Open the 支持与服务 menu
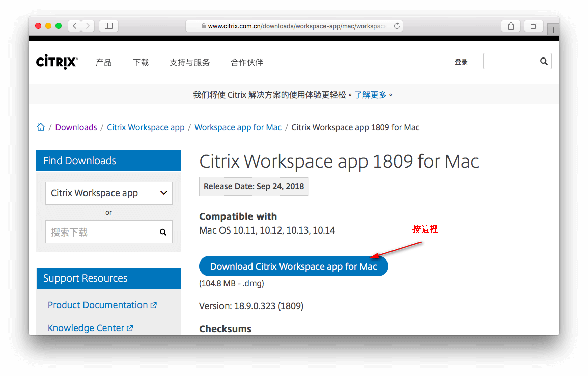The height and width of the screenshot is (376, 588). [x=190, y=62]
